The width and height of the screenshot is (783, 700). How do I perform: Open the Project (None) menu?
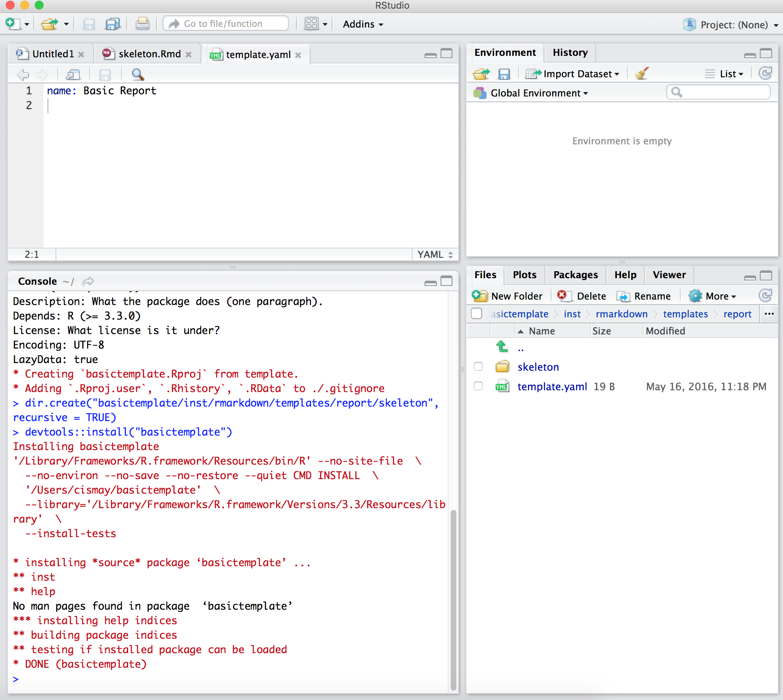pos(733,25)
